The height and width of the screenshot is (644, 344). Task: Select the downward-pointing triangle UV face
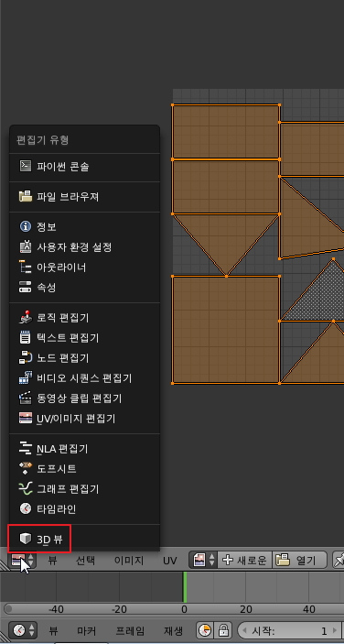pyautogui.click(x=226, y=236)
